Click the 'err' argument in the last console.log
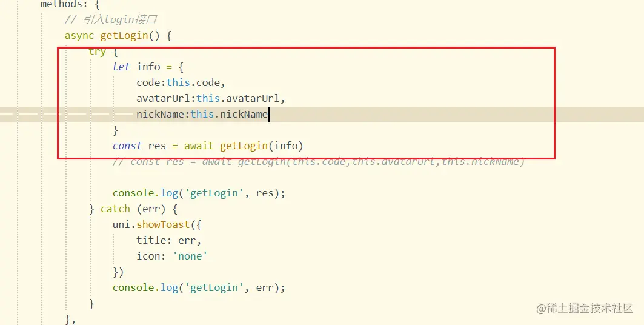Viewport: 644px width, 325px height. (x=265, y=288)
